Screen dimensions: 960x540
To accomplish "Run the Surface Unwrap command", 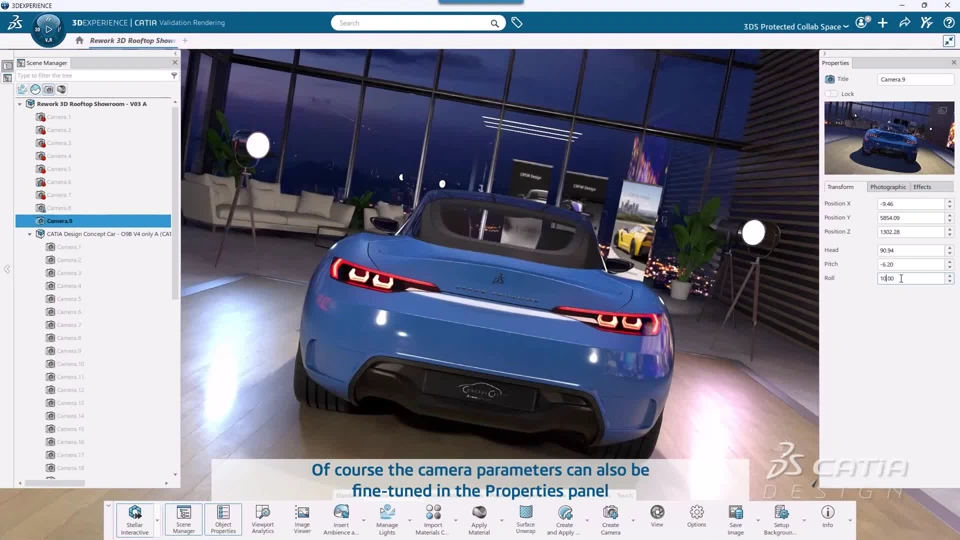I will 525,519.
